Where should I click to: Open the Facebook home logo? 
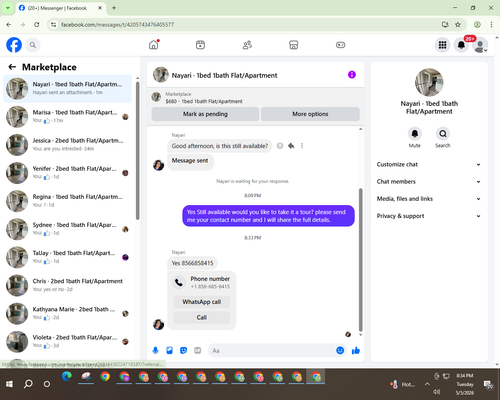(x=14, y=45)
